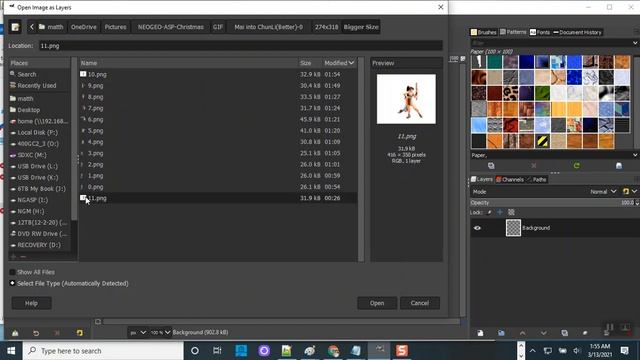Sort files by Name column header
The width and height of the screenshot is (640, 360).
point(189,63)
